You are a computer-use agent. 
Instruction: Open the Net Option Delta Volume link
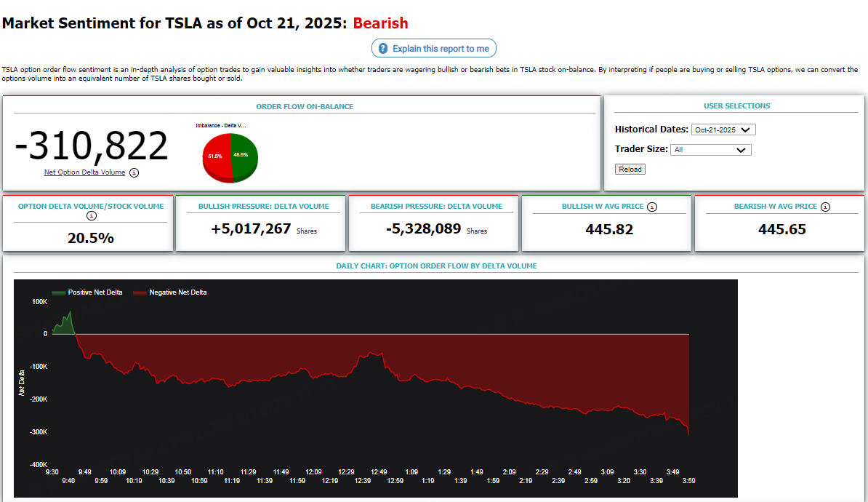point(84,172)
